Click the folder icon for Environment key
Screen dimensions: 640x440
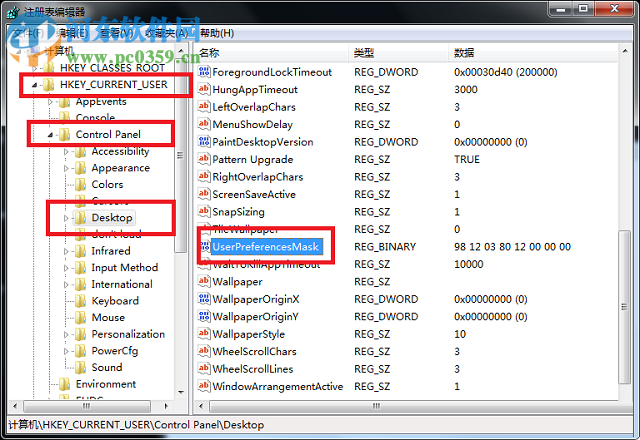(x=64, y=384)
